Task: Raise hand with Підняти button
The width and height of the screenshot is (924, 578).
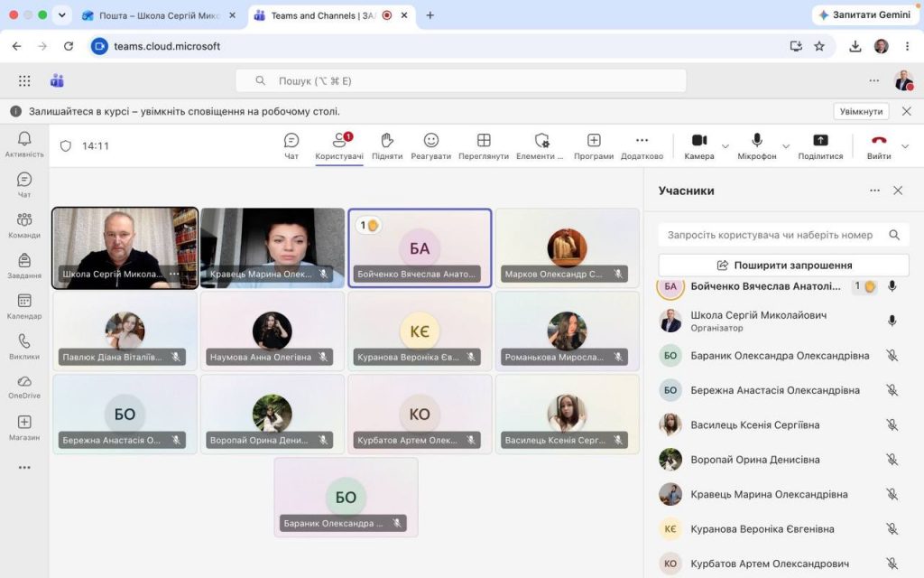Action: coord(386,146)
